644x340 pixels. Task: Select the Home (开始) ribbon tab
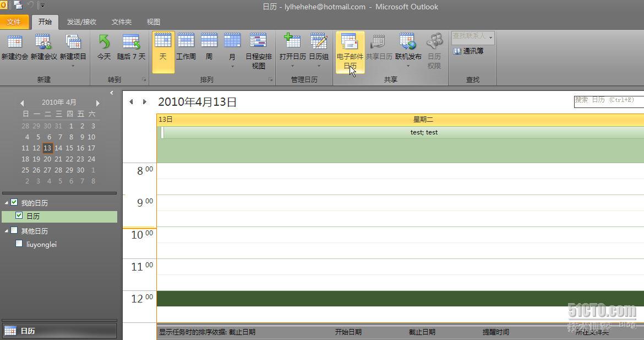tap(45, 22)
